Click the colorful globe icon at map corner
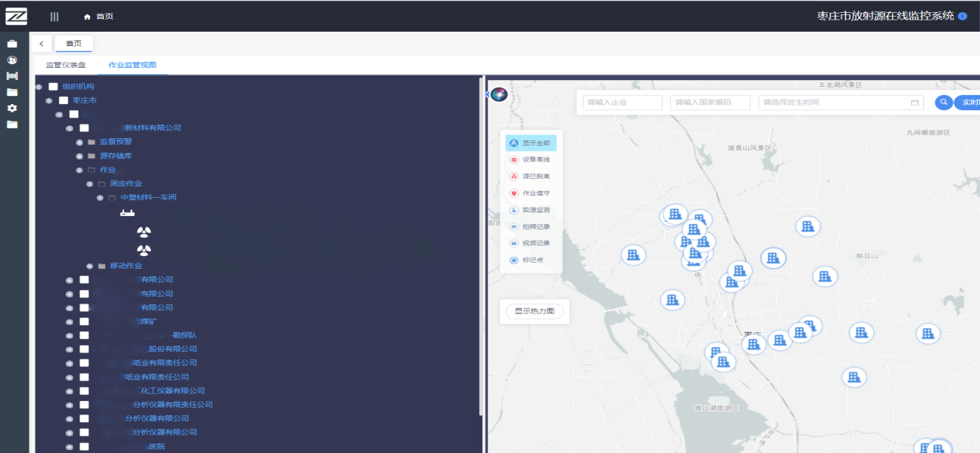The width and height of the screenshot is (980, 453). coord(498,94)
